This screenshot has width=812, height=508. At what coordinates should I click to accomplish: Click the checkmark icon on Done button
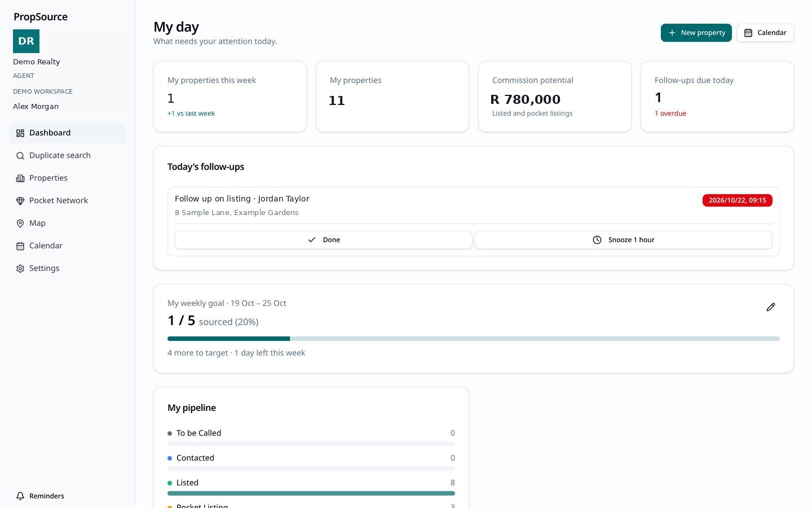tap(312, 240)
